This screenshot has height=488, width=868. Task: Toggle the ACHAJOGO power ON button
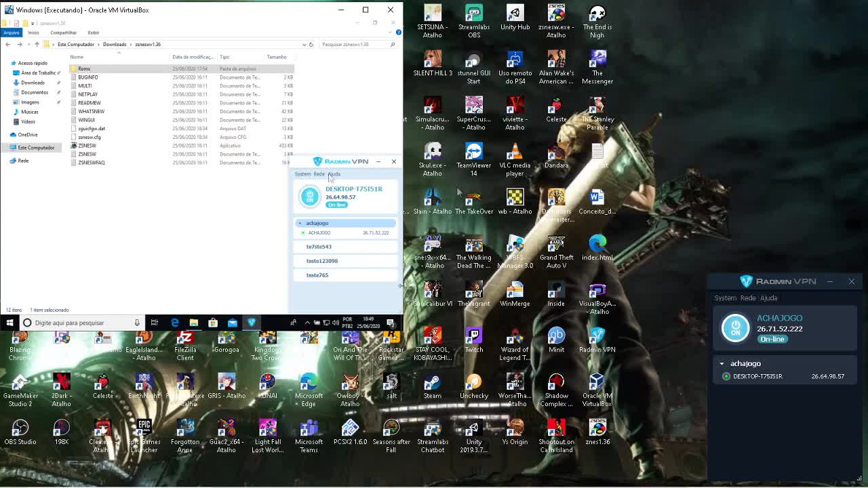pyautogui.click(x=735, y=328)
